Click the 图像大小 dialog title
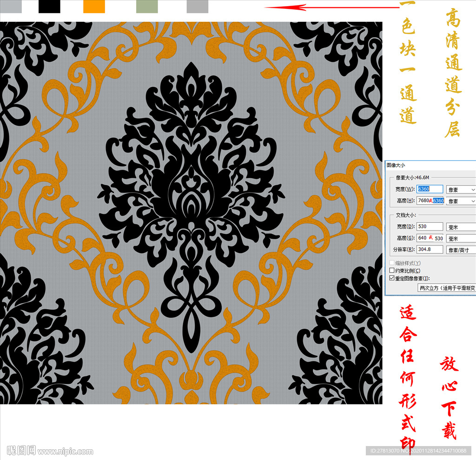Screen dimensions: 476x460 [396, 165]
